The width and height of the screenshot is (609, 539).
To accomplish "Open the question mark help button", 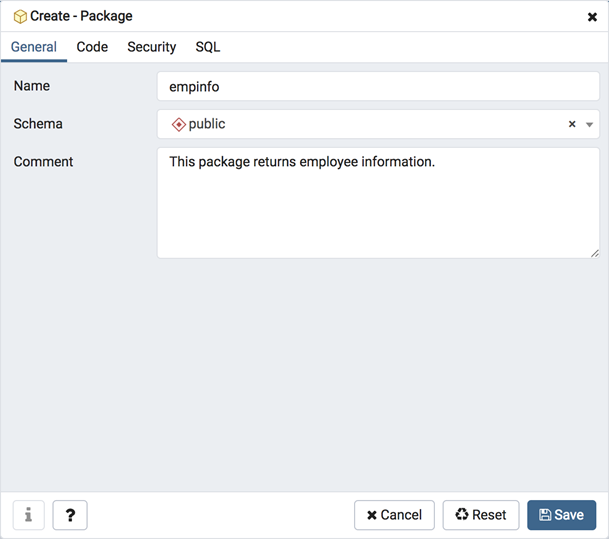I will tap(70, 515).
